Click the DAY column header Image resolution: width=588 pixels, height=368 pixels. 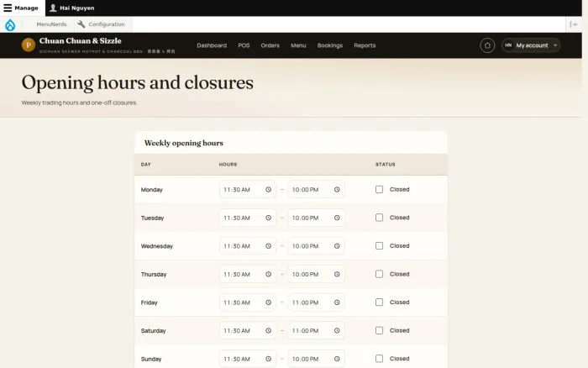click(146, 165)
